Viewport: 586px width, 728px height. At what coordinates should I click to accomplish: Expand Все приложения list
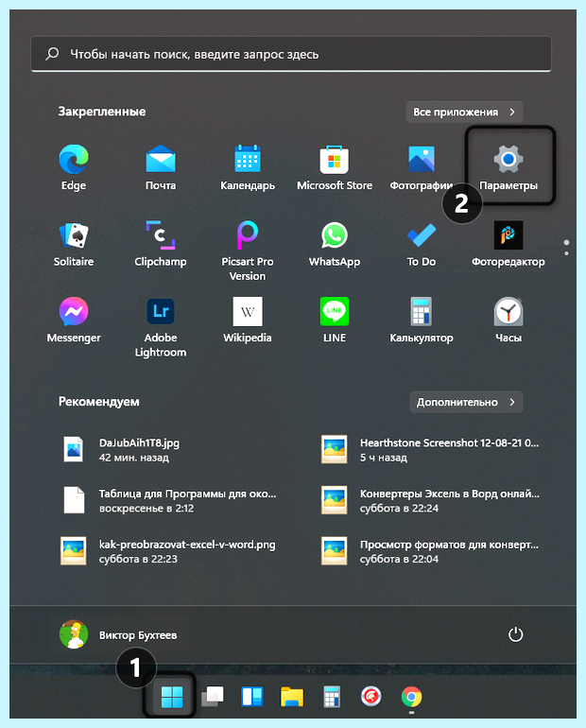point(464,112)
